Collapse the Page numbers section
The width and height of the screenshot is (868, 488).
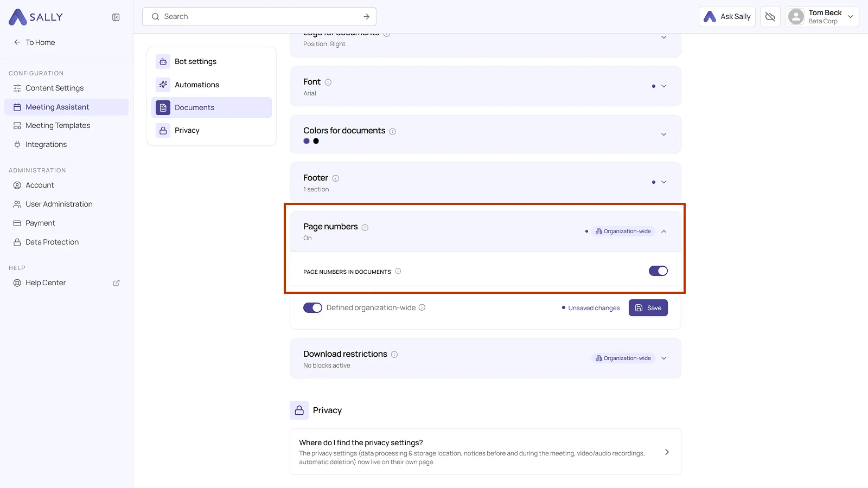(663, 232)
